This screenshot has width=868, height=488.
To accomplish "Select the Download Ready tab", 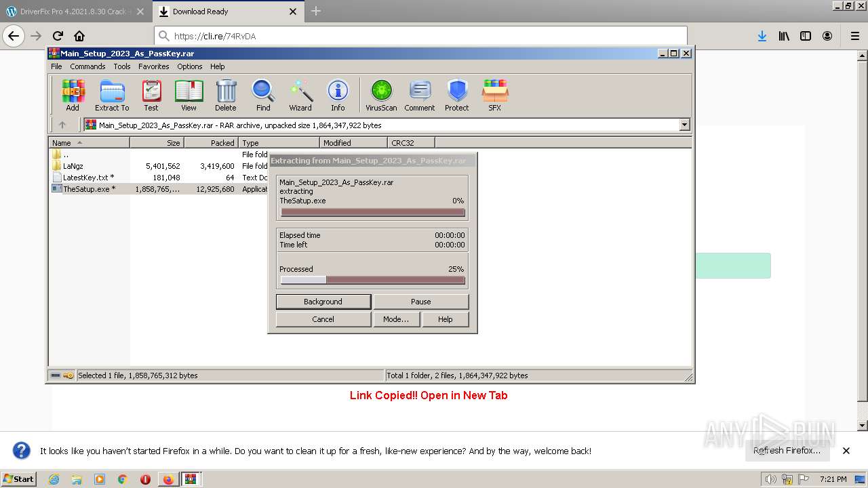I will click(x=229, y=12).
